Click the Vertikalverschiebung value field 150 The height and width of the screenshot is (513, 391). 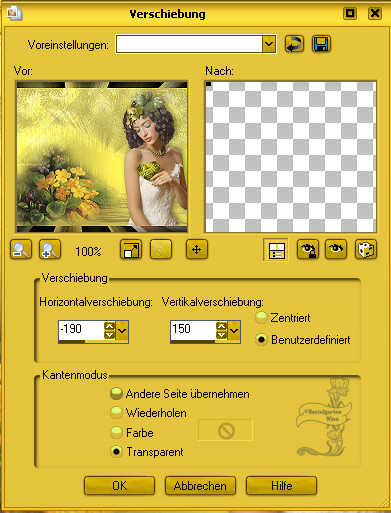click(193, 330)
